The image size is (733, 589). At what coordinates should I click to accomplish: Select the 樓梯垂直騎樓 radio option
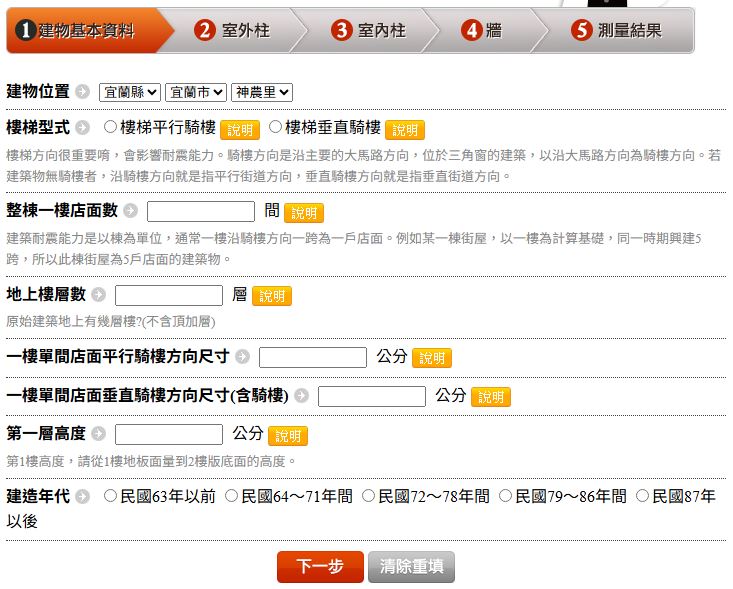pos(276,128)
